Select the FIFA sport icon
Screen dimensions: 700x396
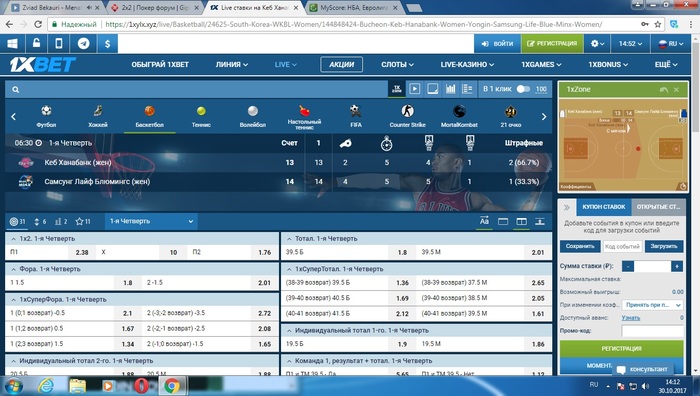tap(356, 116)
